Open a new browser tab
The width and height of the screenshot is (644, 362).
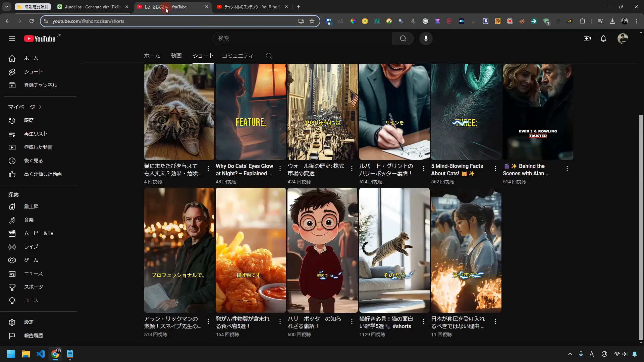click(x=299, y=7)
